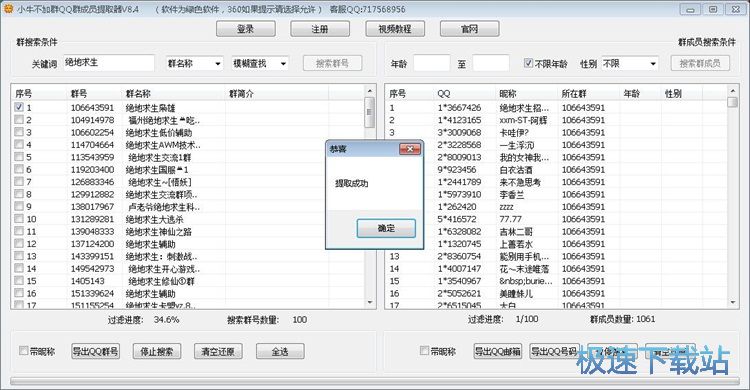This screenshot has width=750, height=390.
Task: Close the 恭喜 dialog with its X
Action: coord(410,149)
